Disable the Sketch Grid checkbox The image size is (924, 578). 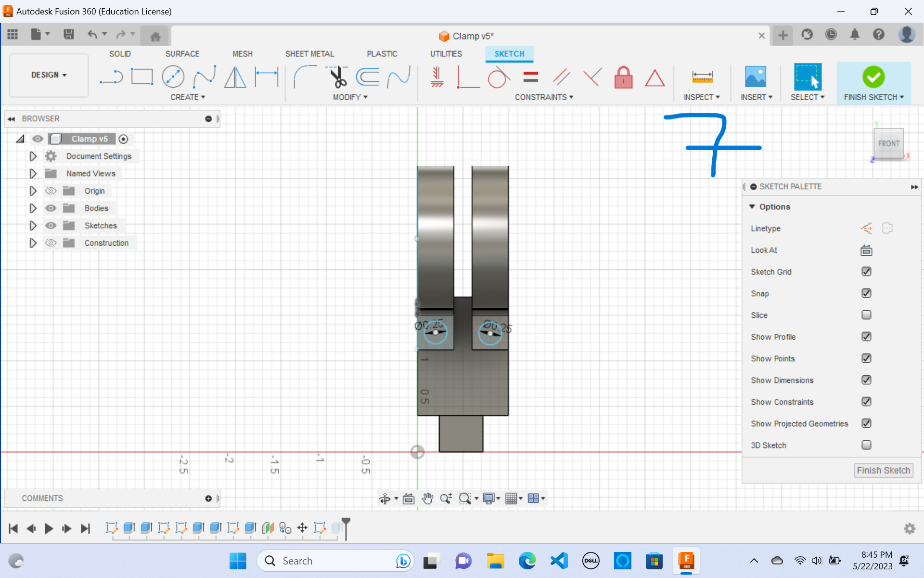(866, 272)
